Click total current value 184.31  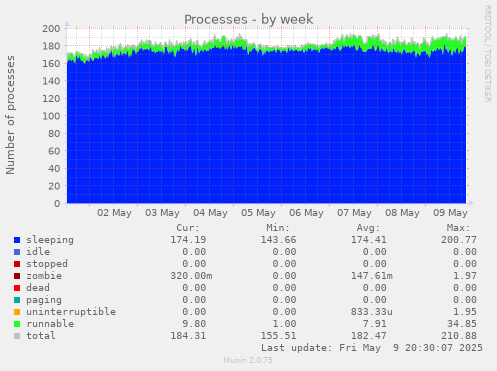(x=188, y=336)
